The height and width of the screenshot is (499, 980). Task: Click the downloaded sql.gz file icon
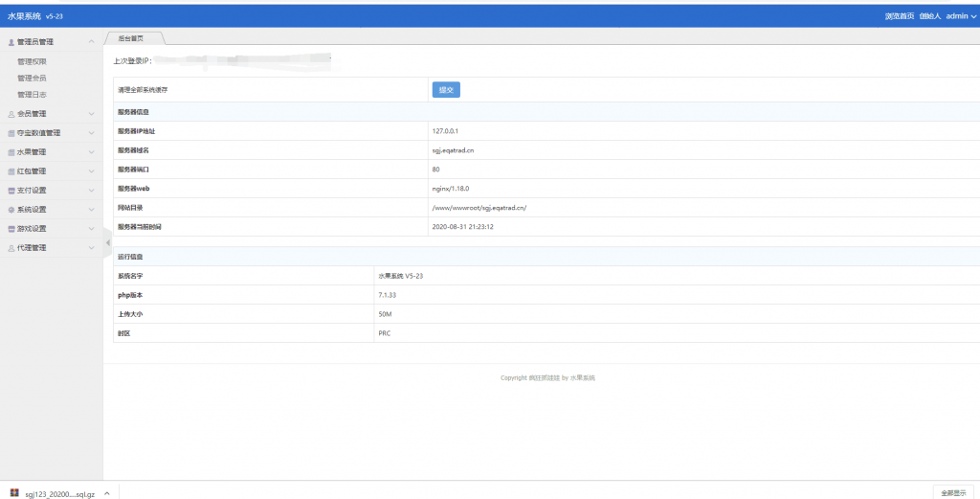pos(14,492)
